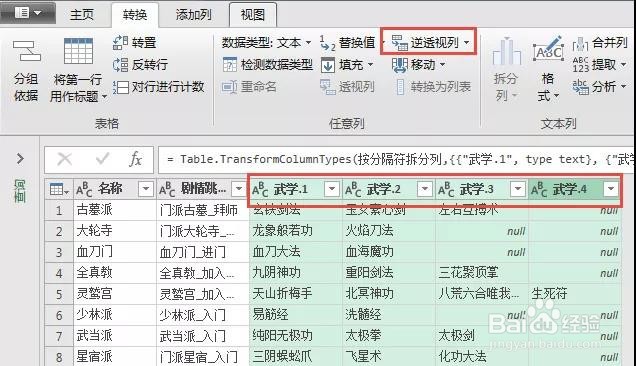Click the 提取 button

click(599, 65)
